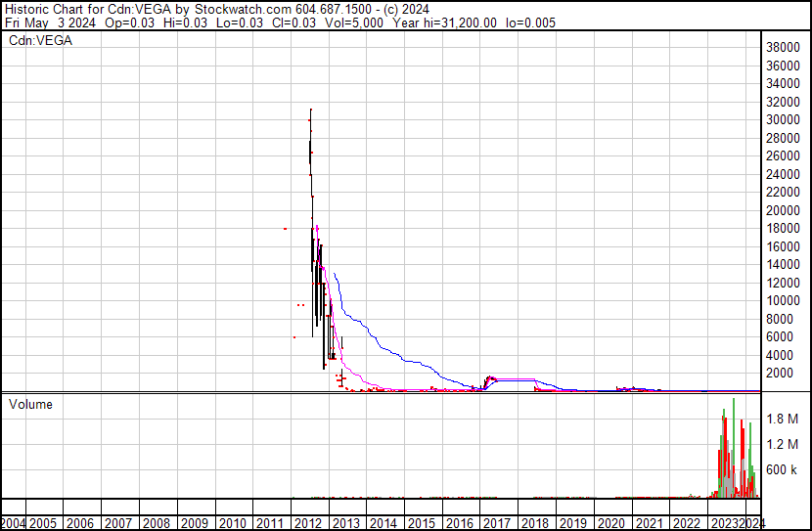Select the 18000 price axis label
This screenshot has width=812, height=531.
pyautogui.click(x=786, y=228)
